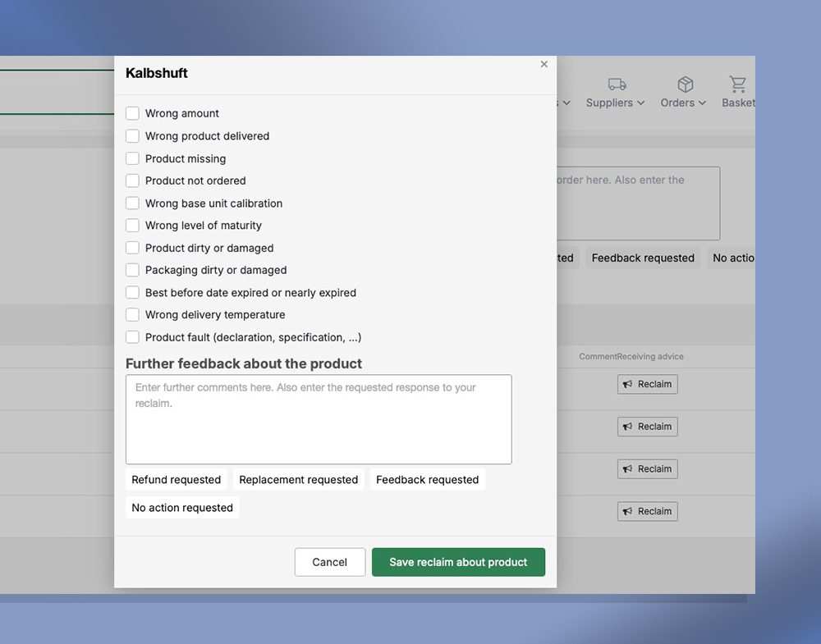Open the Orders dropdown menu
Screen dimensions: 821x644
tap(683, 103)
